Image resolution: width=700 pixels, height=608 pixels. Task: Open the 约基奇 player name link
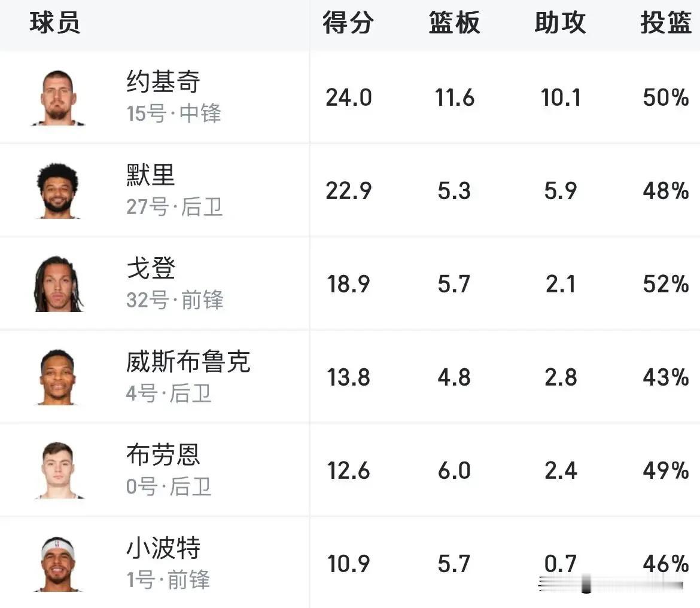point(163,82)
